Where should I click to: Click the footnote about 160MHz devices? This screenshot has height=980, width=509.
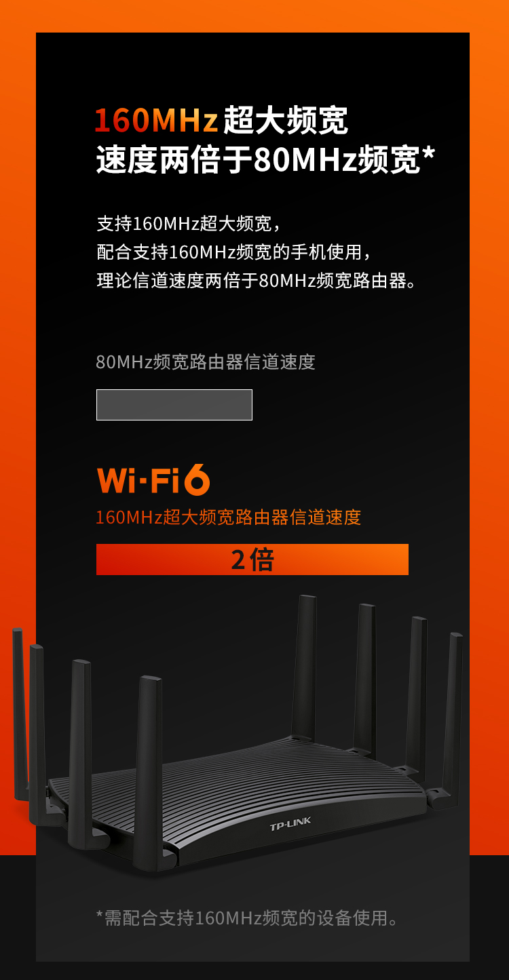coord(249,918)
